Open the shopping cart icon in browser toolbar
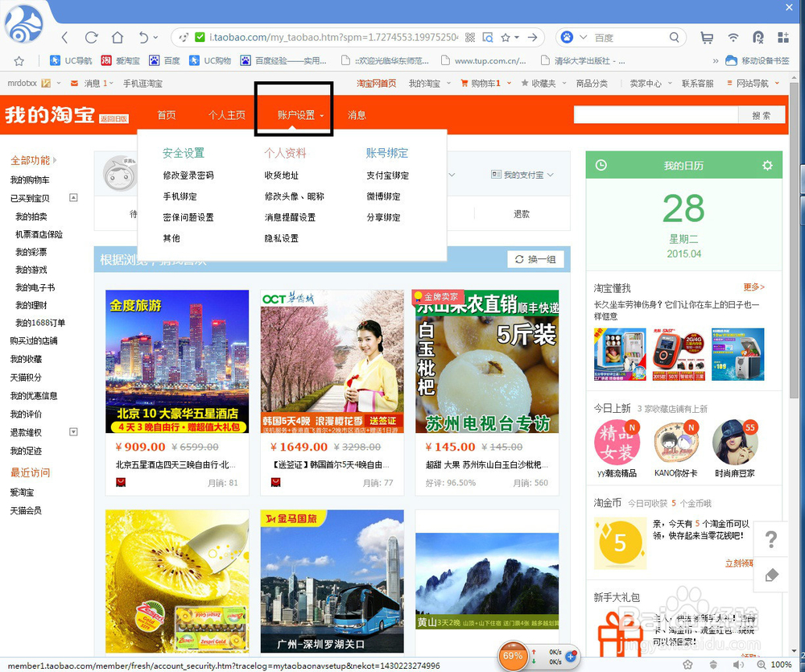The height and width of the screenshot is (672, 805). [x=706, y=37]
